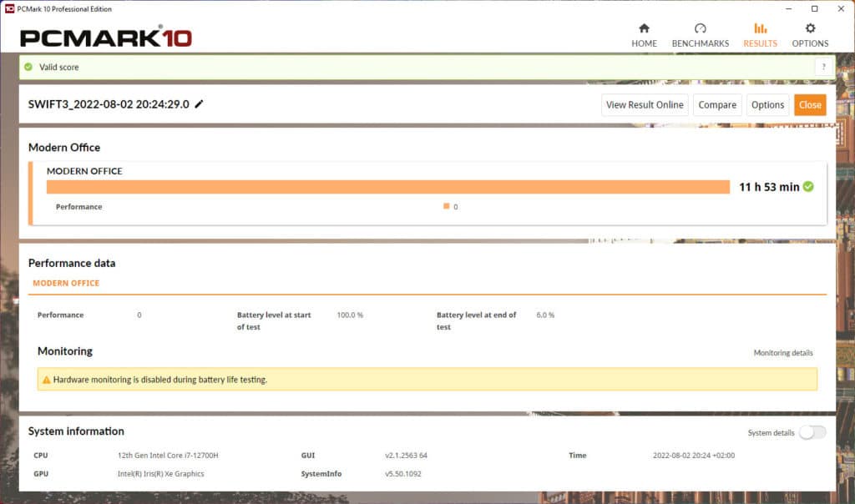
Task: Click the GPU value Intel(R) Iris(R) Xe Graphics
Action: pyautogui.click(x=161, y=474)
